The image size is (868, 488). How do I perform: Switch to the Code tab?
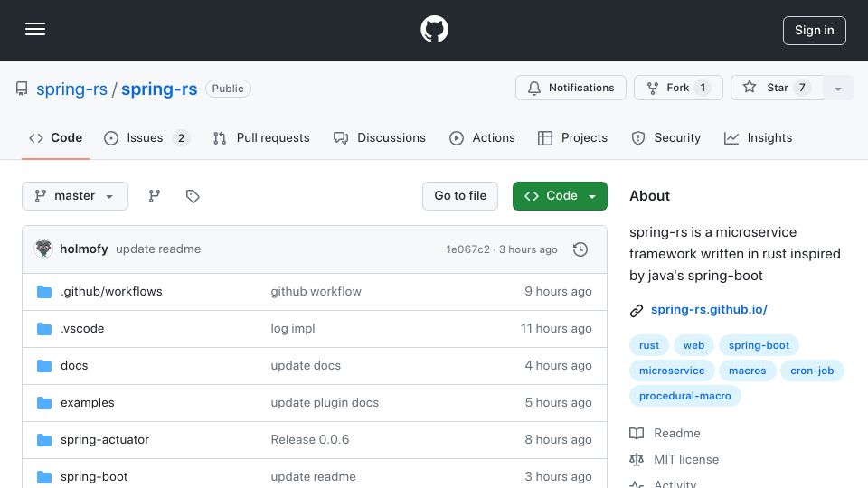tap(56, 137)
